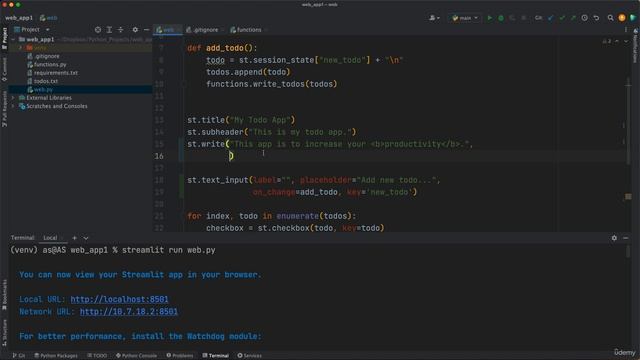Click the Git push green arrow icon
Screen dimensions: 640x360
573,18
